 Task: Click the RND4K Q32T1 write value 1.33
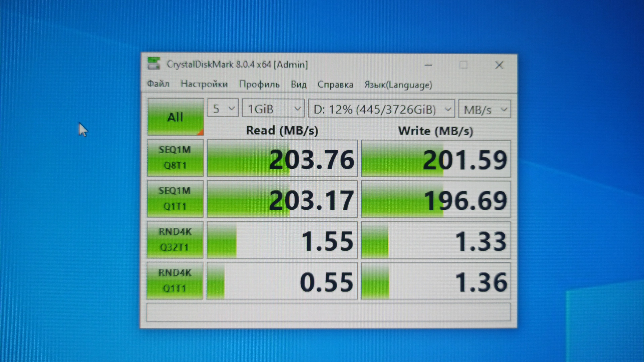click(x=436, y=240)
